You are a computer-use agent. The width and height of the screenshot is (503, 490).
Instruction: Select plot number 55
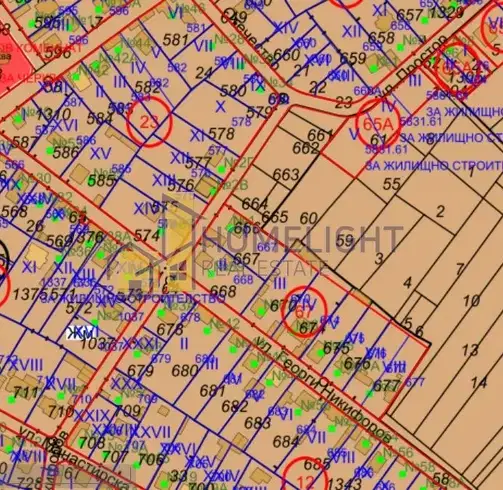coord(392,184)
